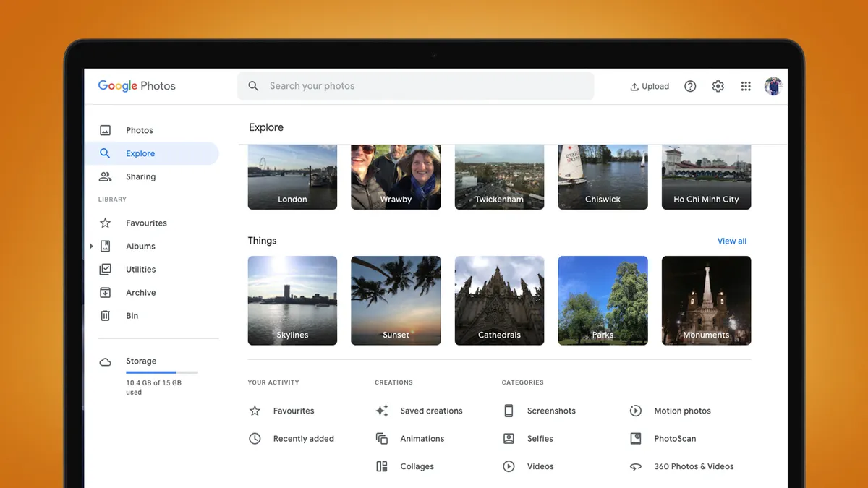868x488 pixels.
Task: Select Explore in the left sidebar
Action: tap(140, 153)
